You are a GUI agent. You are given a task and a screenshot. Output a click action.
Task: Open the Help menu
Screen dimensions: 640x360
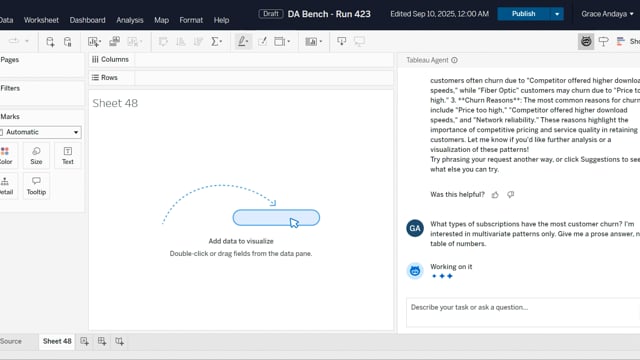(x=221, y=20)
